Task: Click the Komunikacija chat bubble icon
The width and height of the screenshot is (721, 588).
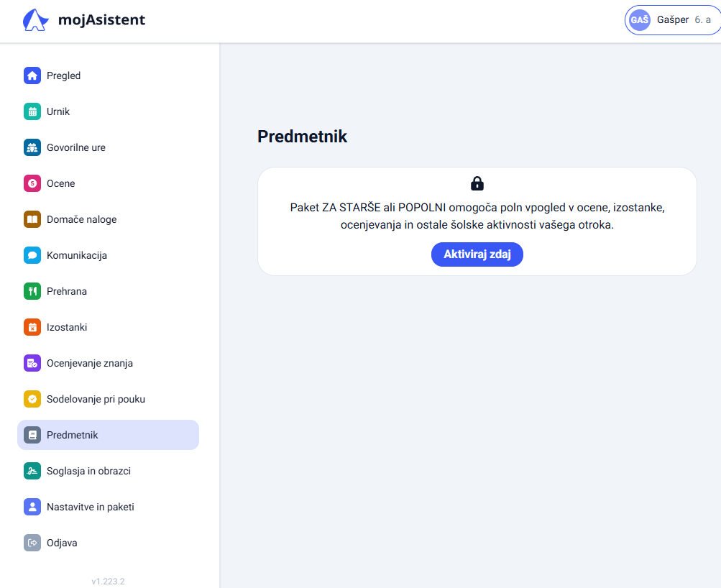Action: coord(32,255)
